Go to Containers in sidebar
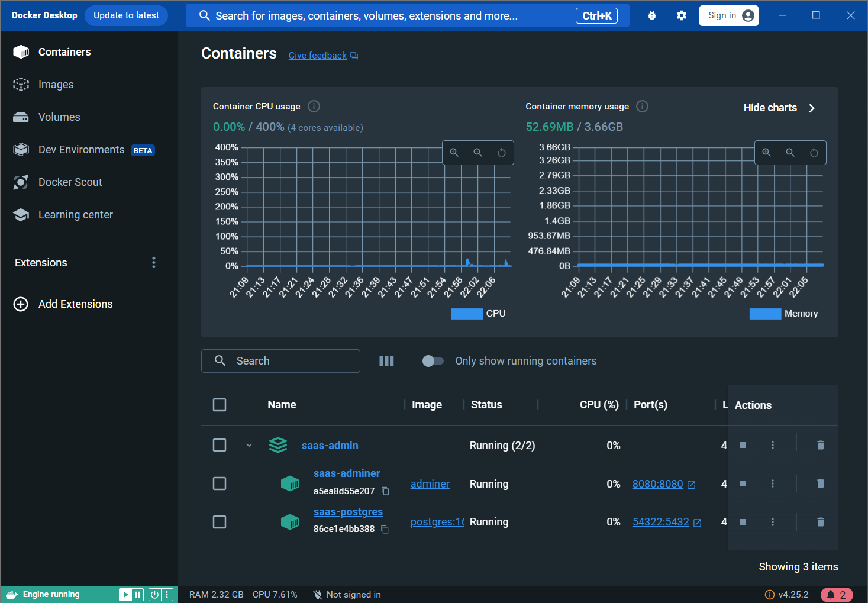Screen dimensions: 868x603 coord(89,52)
